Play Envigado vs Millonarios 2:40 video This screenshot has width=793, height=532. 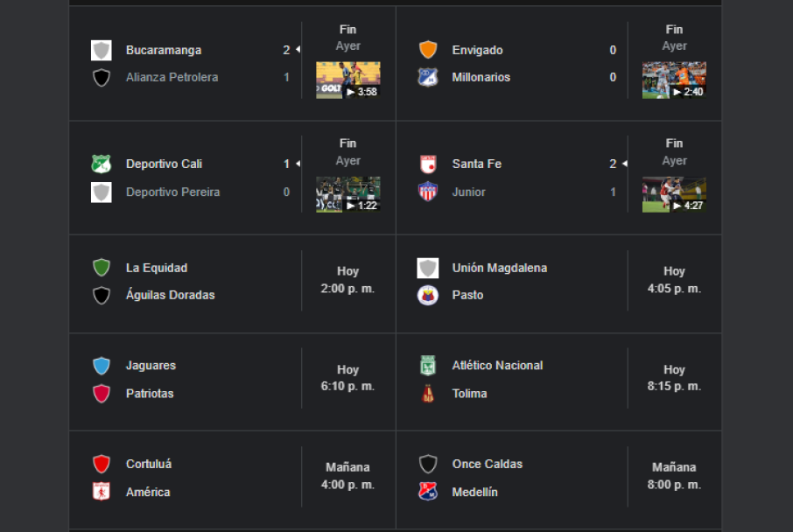click(674, 80)
